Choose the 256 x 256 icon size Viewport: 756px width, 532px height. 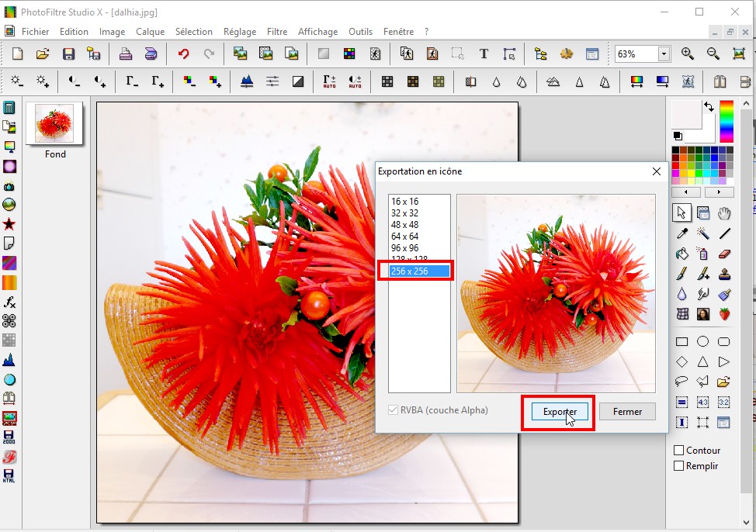[419, 271]
